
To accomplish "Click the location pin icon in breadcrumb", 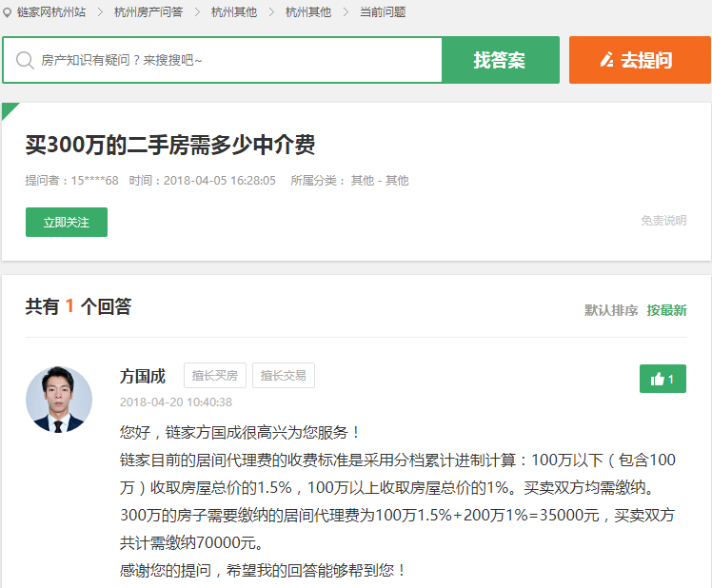I will [x=7, y=12].
